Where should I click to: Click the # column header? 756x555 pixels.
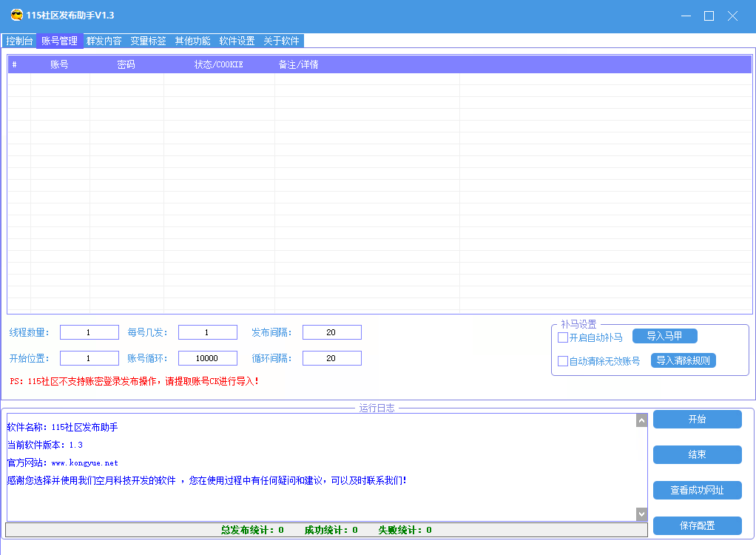coord(15,64)
